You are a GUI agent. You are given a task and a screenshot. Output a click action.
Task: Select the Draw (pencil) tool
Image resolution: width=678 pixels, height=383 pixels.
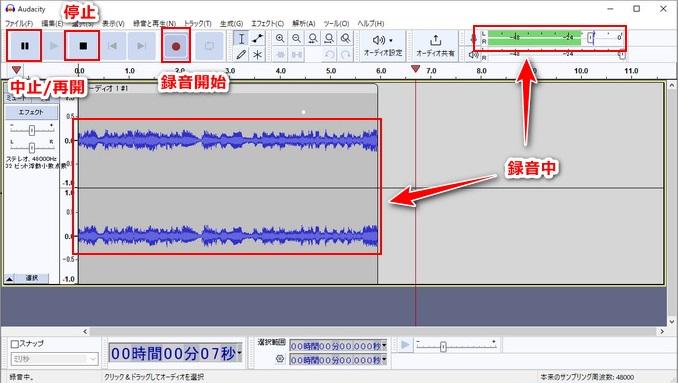(241, 54)
